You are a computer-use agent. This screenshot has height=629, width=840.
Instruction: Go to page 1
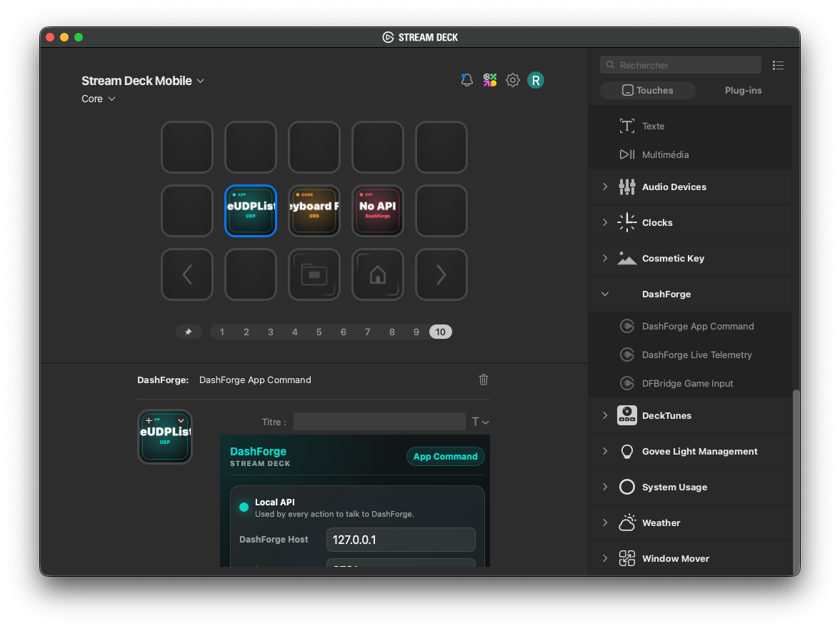pyautogui.click(x=221, y=332)
